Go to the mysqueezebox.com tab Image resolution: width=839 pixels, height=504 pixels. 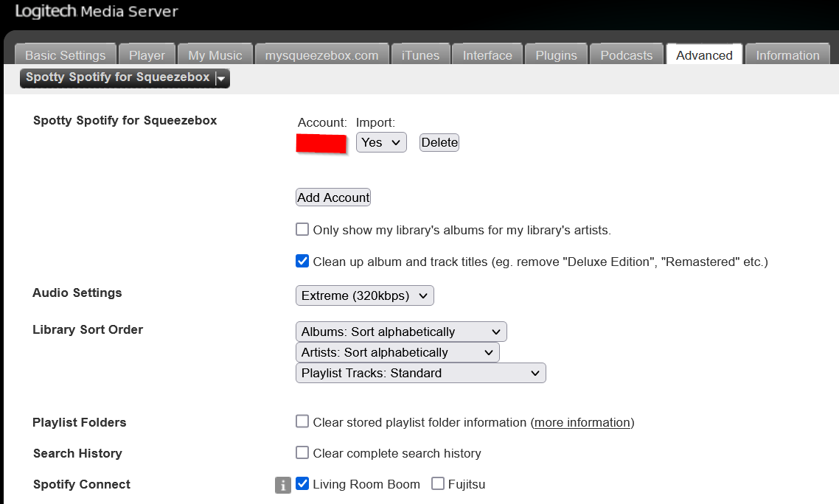pos(321,55)
